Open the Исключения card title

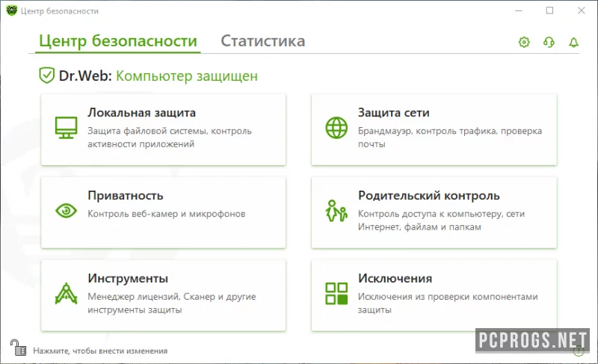click(395, 278)
